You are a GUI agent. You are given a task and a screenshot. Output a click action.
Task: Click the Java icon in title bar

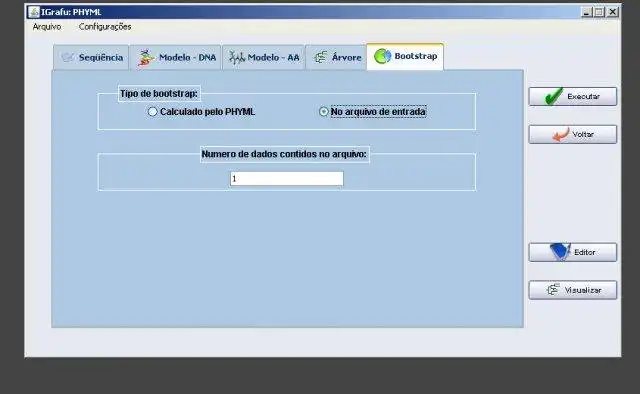34,12
